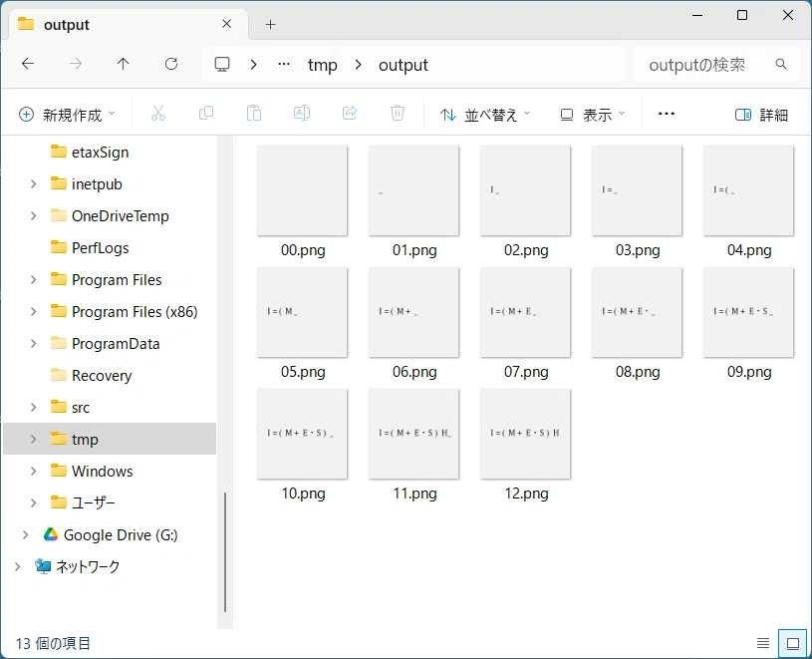The height and width of the screenshot is (659, 812).
Task: Click the This PC monitor icon in address bar
Action: tap(222, 64)
